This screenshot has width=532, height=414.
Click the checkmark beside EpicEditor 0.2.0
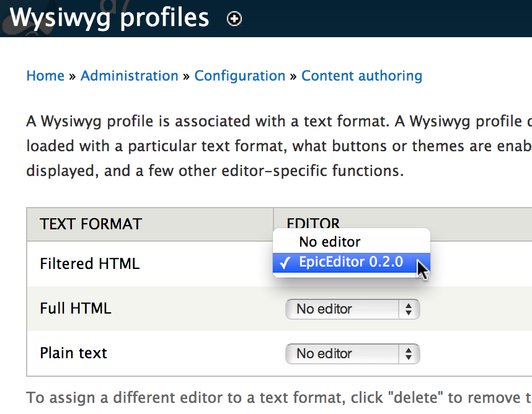[x=285, y=262]
